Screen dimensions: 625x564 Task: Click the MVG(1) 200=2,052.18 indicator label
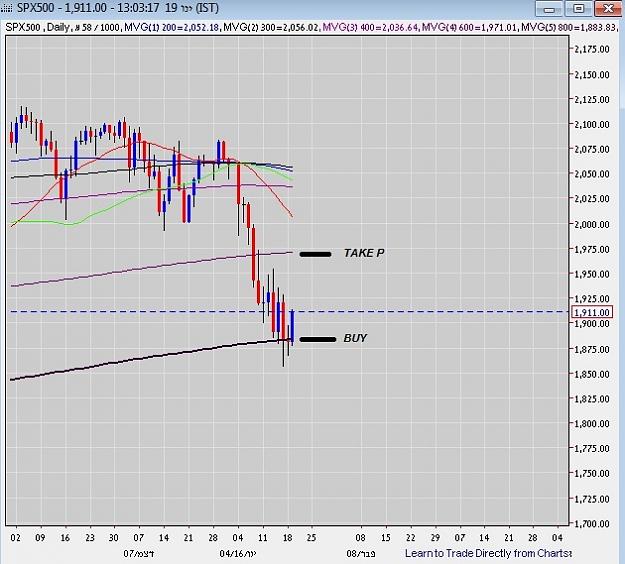pos(172,27)
